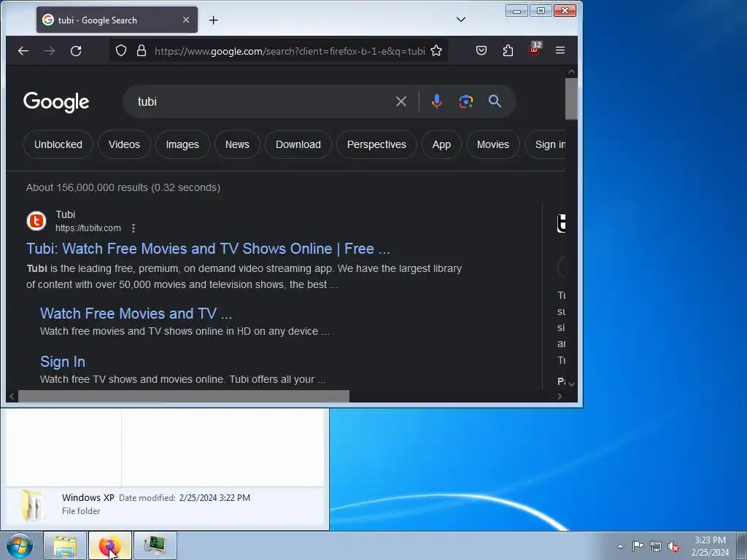
Task: Open Firefox hamburger application menu
Action: pyautogui.click(x=560, y=50)
